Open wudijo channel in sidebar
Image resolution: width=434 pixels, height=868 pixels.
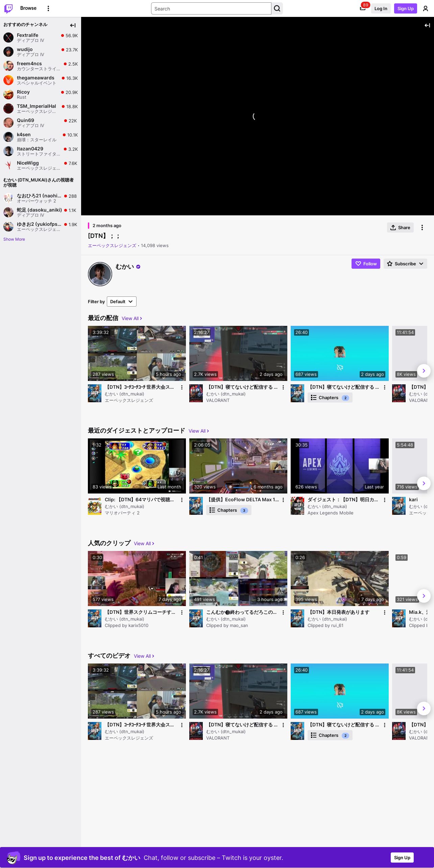tap(41, 52)
